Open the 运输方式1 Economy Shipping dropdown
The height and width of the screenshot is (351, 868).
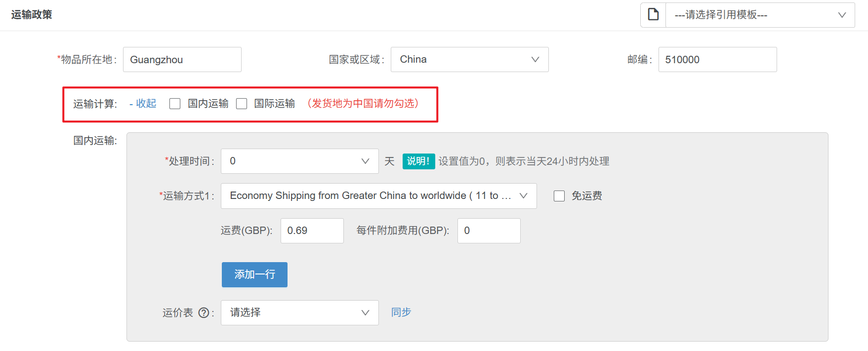(x=378, y=196)
